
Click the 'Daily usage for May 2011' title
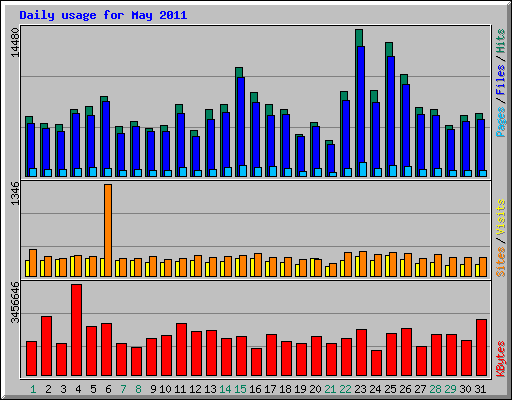tap(103, 15)
